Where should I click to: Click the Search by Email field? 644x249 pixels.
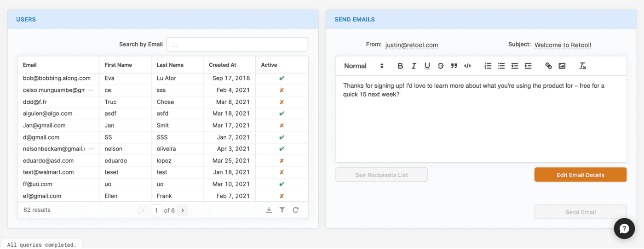pos(237,45)
